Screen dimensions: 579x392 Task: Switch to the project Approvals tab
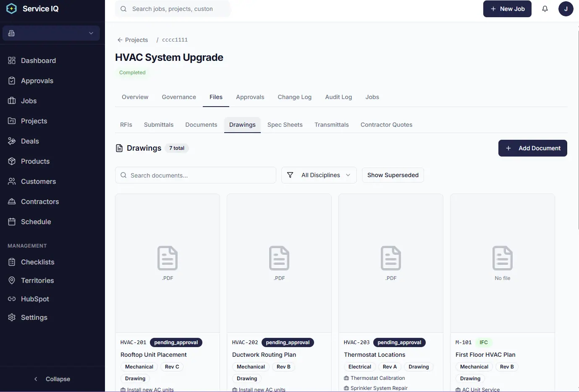pyautogui.click(x=250, y=97)
